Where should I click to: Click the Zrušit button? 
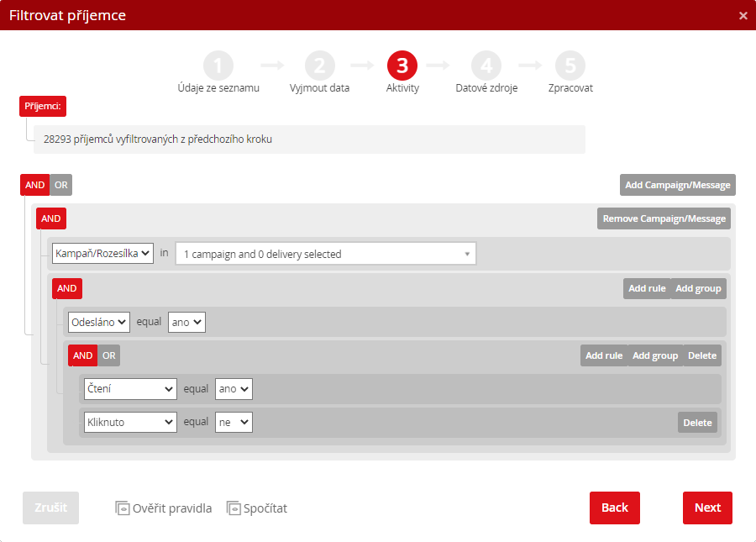pyautogui.click(x=50, y=508)
